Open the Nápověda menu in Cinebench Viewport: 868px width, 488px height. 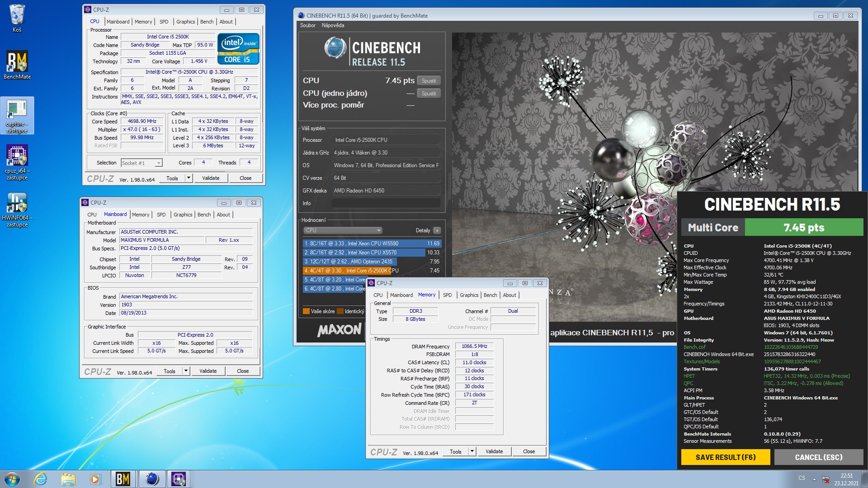(333, 25)
